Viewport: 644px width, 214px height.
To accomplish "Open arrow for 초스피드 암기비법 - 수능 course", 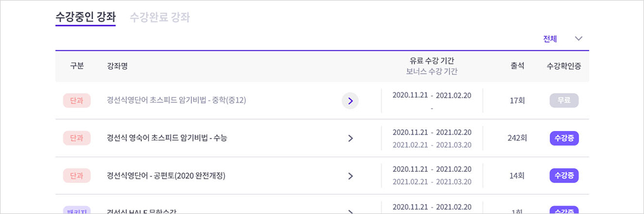I will 350,139.
